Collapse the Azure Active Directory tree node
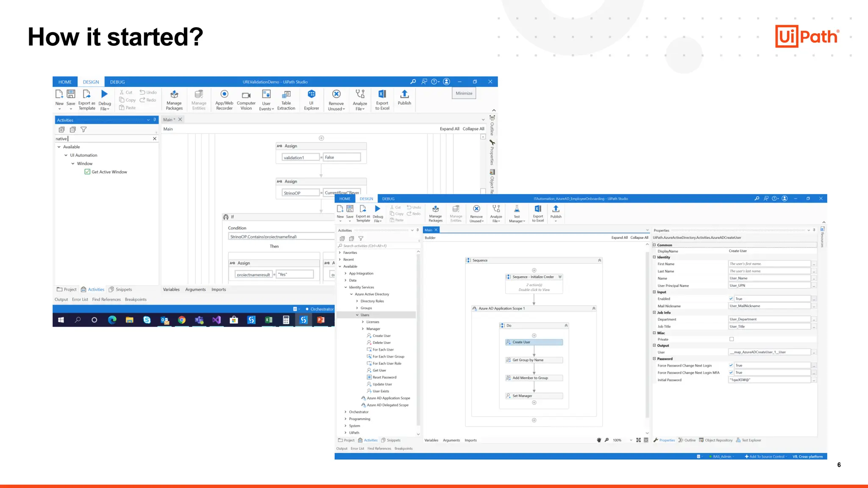This screenshot has width=868, height=488. click(351, 294)
